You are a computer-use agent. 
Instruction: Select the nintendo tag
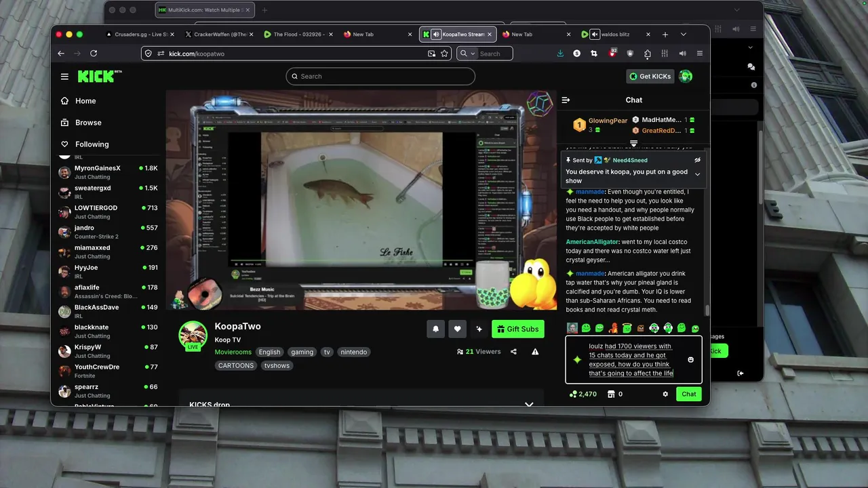(354, 352)
